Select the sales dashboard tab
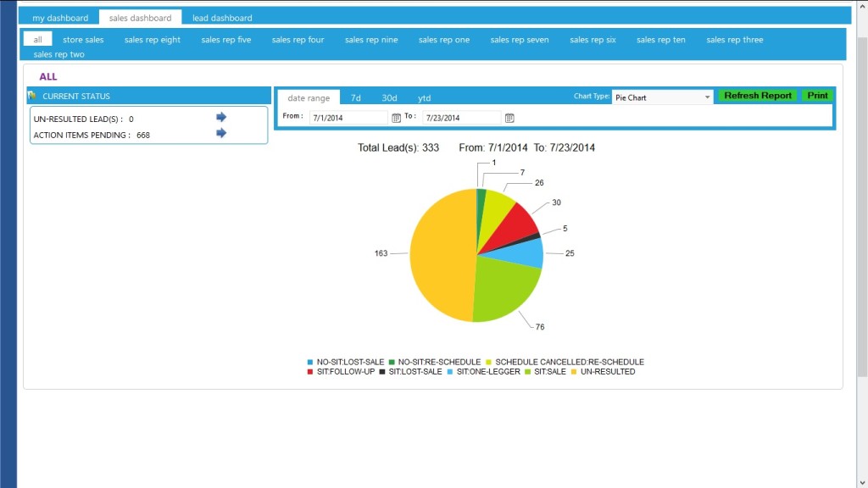 140,18
